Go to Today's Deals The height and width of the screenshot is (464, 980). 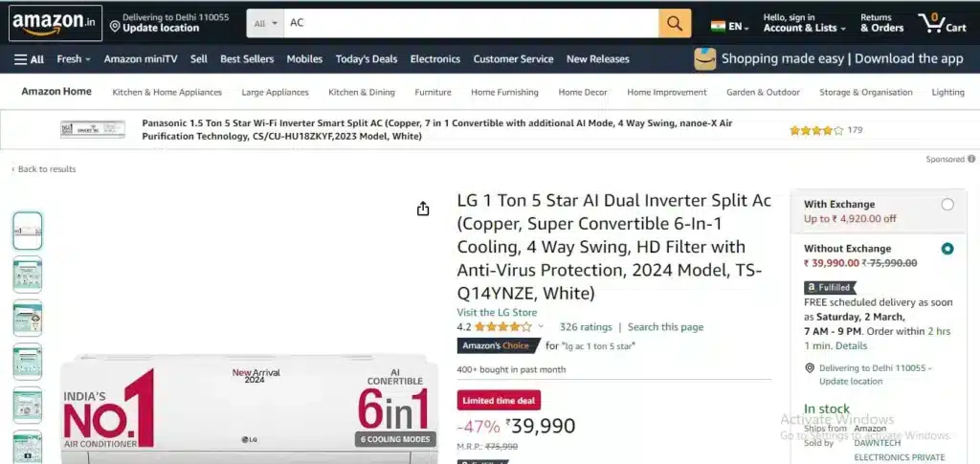pos(367,59)
